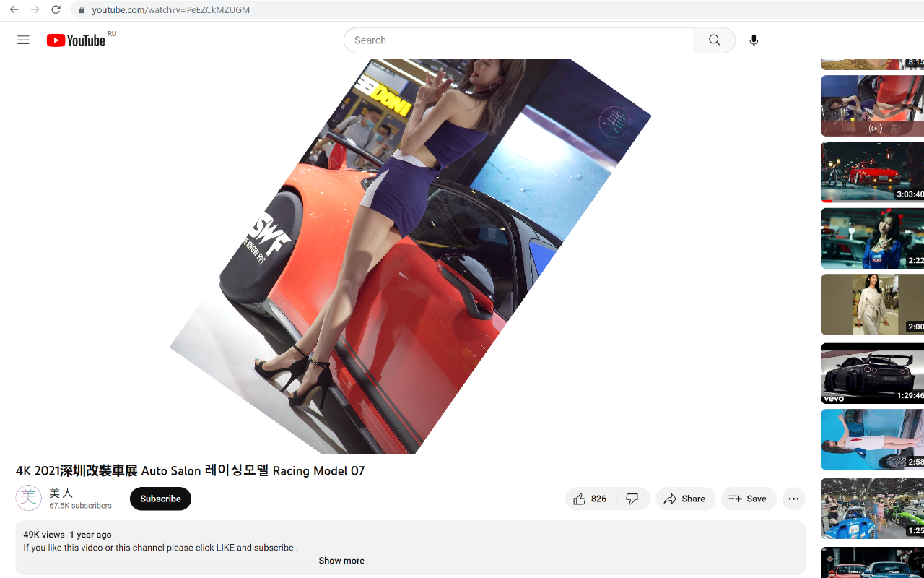Dislike the video with the thumbs down
This screenshot has width=924, height=578.
(632, 499)
